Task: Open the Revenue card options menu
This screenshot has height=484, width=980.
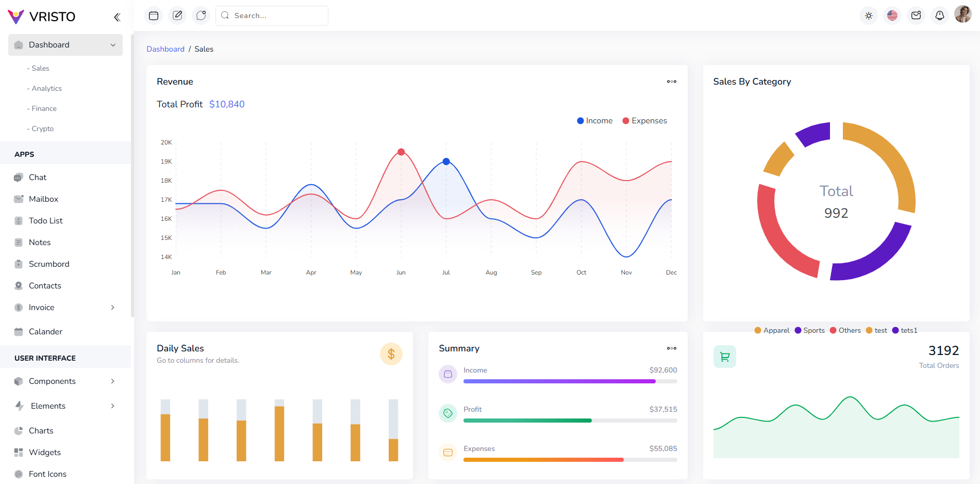Action: click(672, 82)
